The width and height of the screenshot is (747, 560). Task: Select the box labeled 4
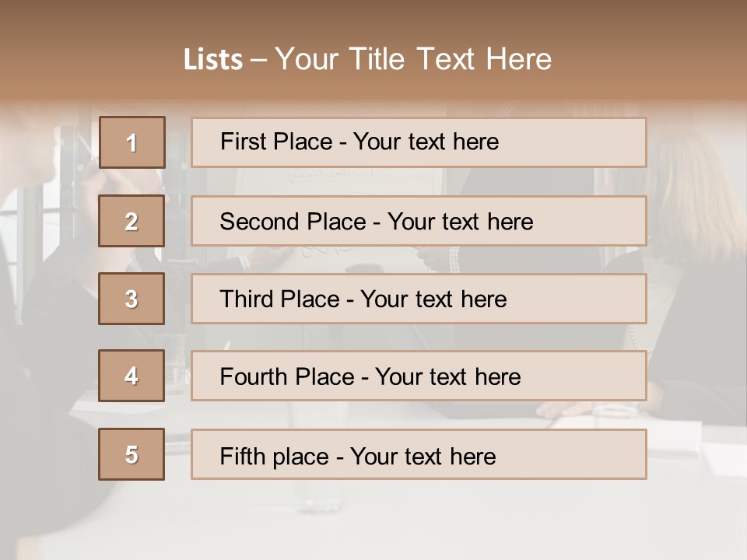(x=132, y=376)
